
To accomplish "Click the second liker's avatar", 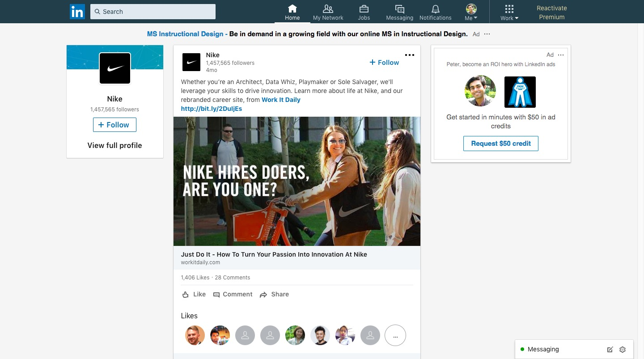I will tap(220, 335).
